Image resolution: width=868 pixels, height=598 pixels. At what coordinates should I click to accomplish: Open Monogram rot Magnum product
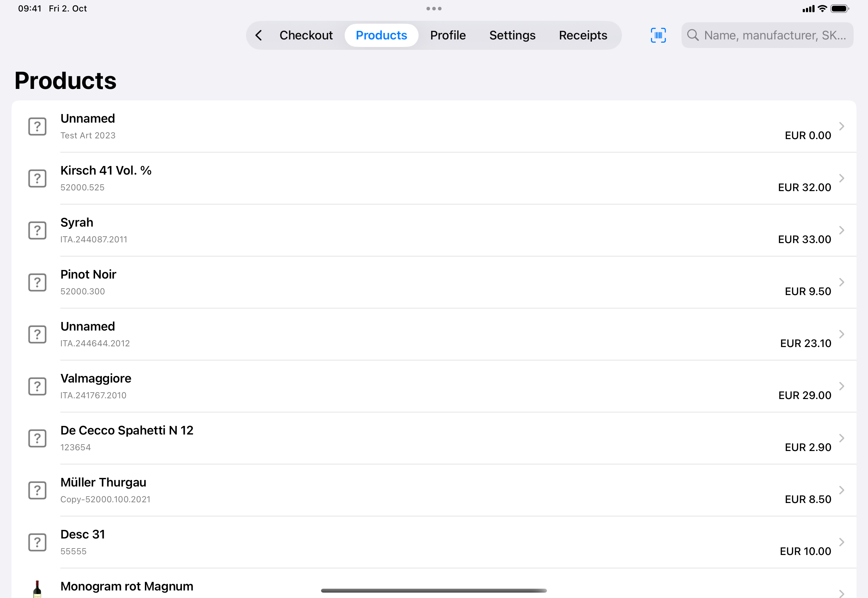(127, 587)
